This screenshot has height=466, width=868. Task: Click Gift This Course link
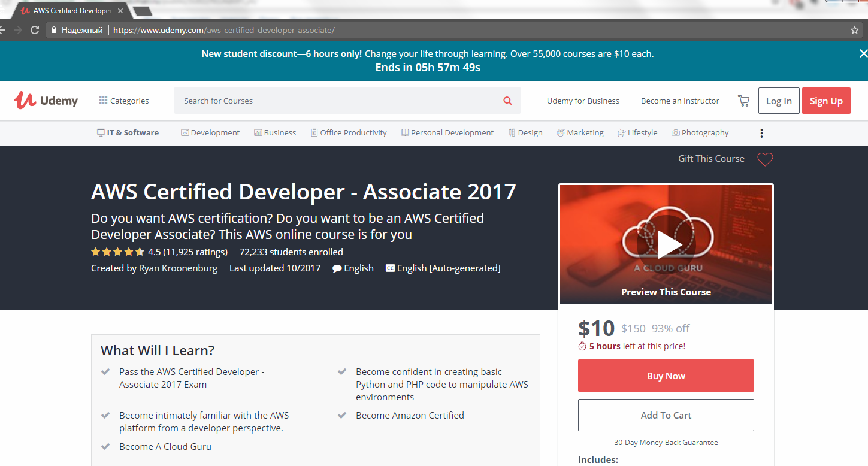pyautogui.click(x=711, y=159)
